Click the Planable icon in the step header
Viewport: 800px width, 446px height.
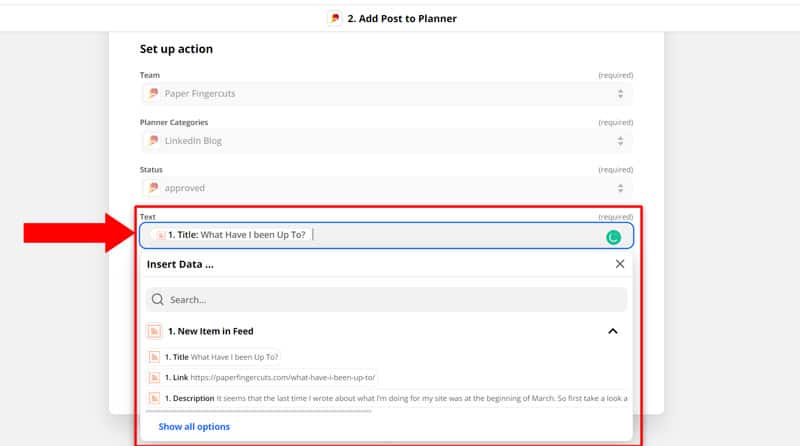coord(335,18)
